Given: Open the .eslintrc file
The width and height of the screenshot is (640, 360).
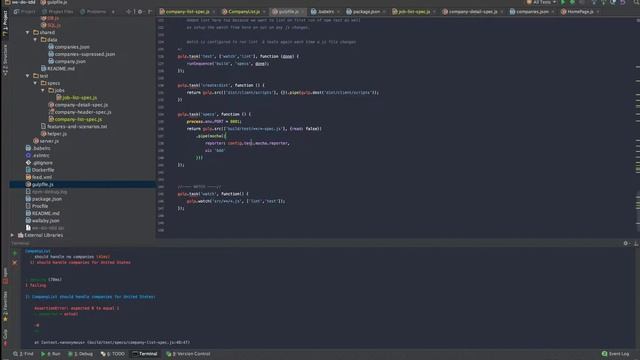Looking at the screenshot, I should (x=38, y=156).
